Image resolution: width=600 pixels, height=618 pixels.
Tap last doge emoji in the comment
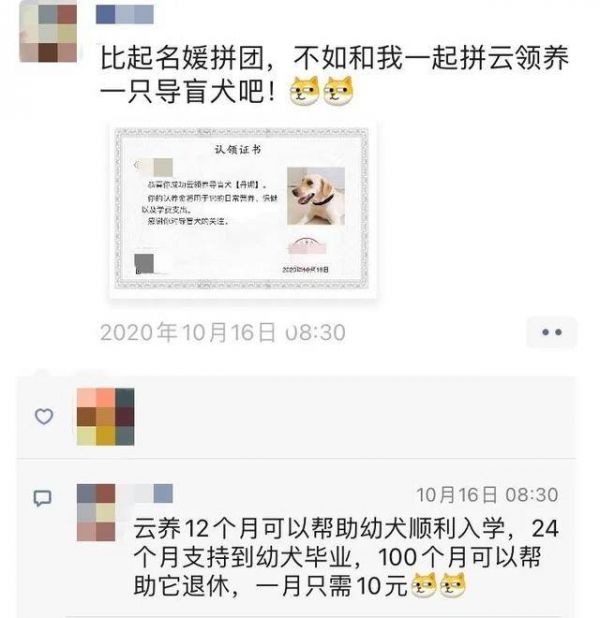pos(453,585)
